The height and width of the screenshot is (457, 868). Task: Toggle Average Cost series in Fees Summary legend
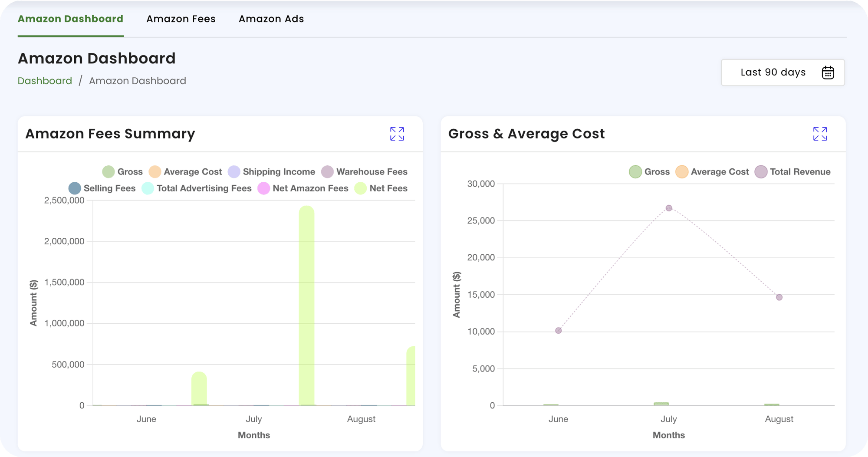pos(185,171)
